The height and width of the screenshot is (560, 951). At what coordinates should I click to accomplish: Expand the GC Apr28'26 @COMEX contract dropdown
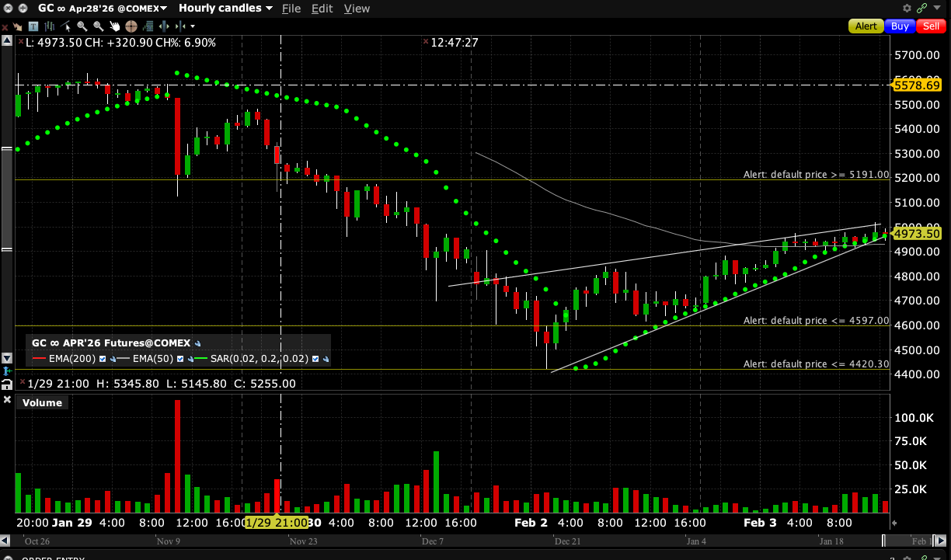103,8
